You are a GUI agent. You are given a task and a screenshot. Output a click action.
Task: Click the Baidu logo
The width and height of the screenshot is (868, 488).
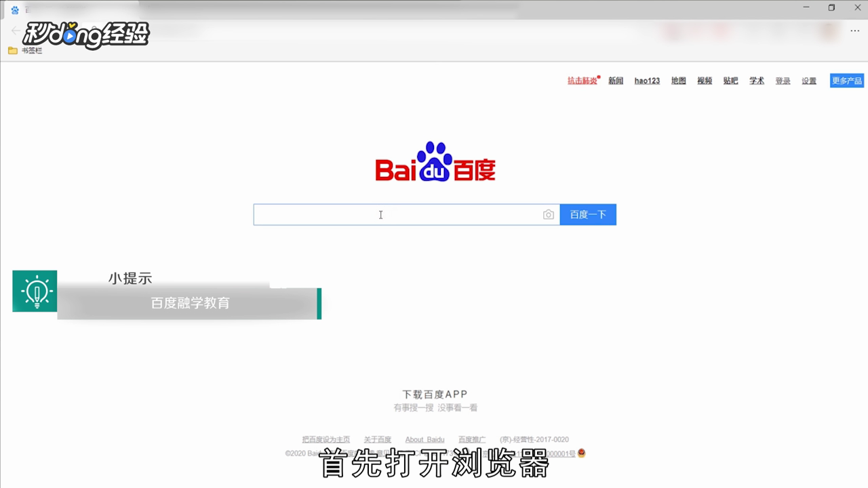[x=435, y=162]
